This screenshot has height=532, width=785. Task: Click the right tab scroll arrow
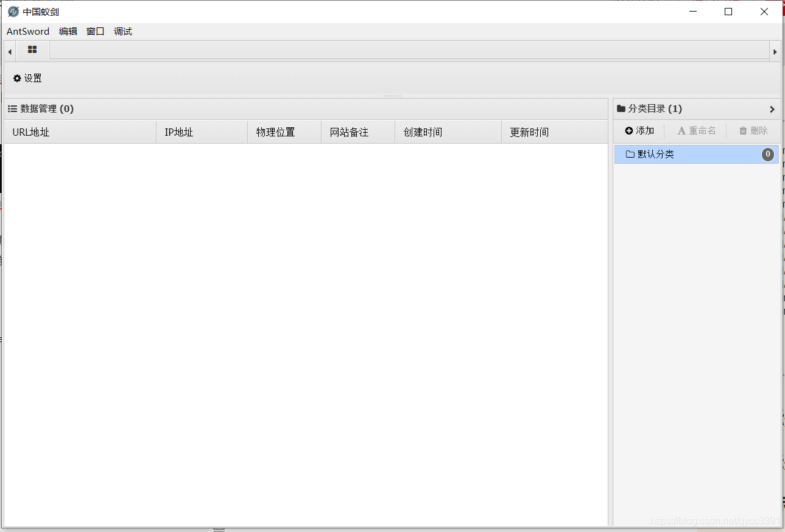[x=775, y=52]
